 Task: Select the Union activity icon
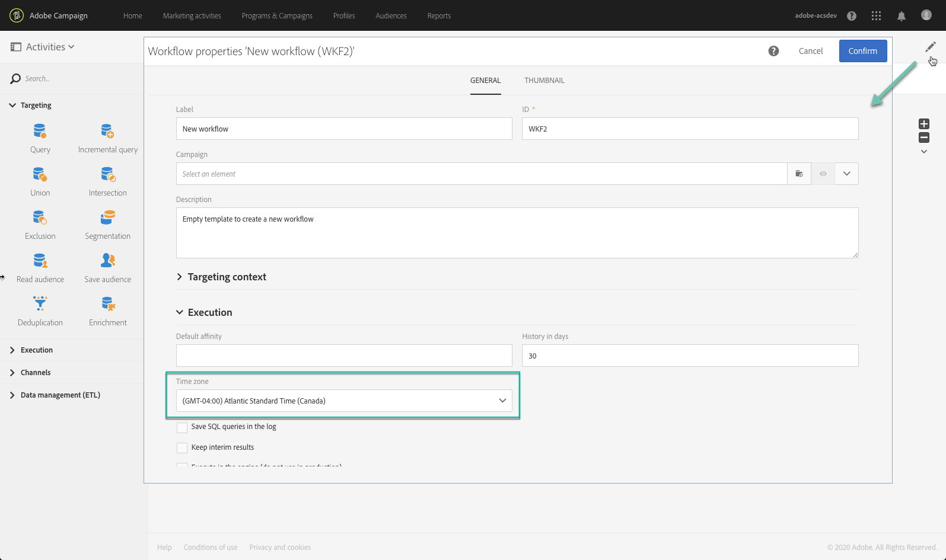coord(40,174)
